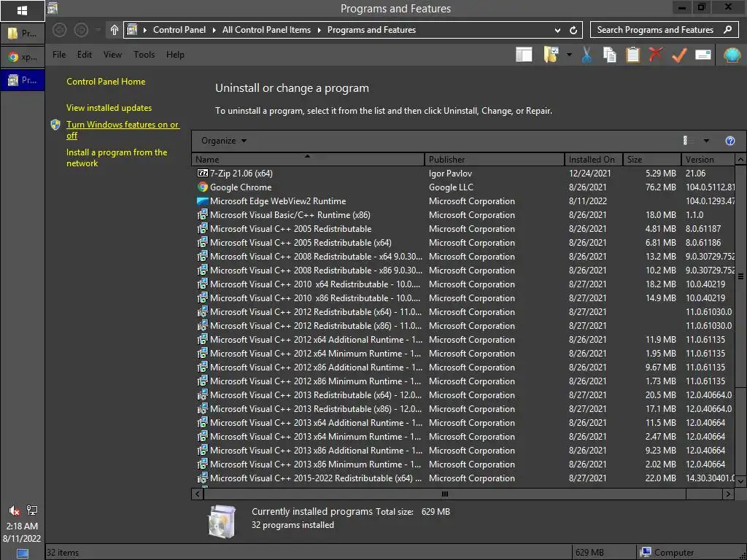
Task: Click the Forward arrow navigation button
Action: pos(81,30)
